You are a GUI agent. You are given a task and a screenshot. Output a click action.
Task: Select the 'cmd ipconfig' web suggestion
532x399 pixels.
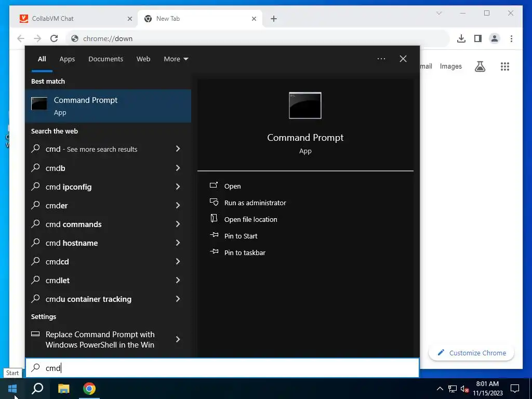coord(108,187)
